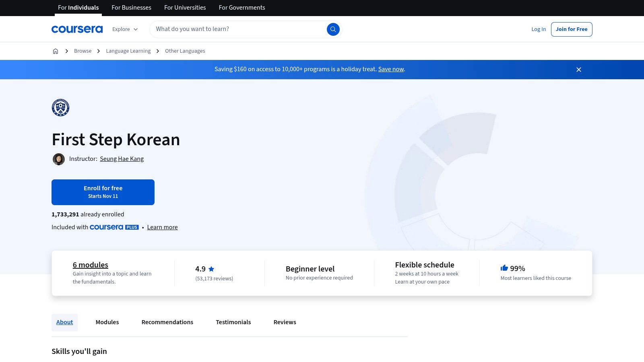Click the Coursera Plus badge
Image resolution: width=644 pixels, height=362 pixels.
point(114,227)
